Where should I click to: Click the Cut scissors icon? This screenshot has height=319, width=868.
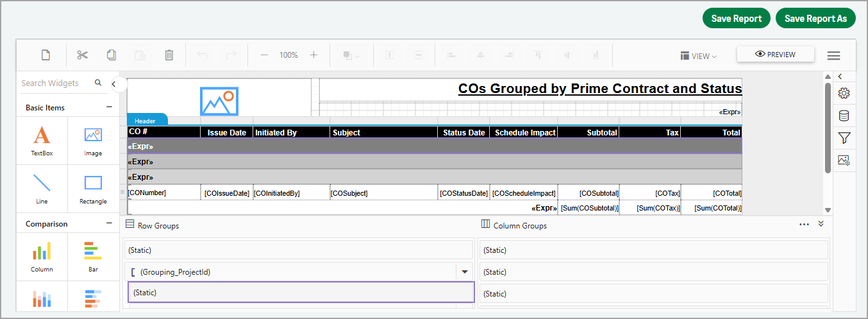82,55
